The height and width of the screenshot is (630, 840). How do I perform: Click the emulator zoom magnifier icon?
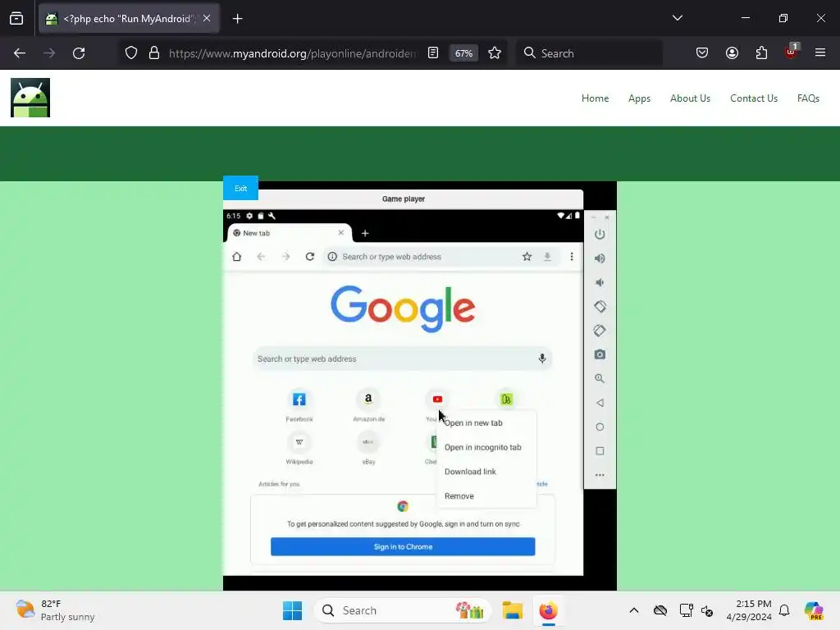(600, 379)
